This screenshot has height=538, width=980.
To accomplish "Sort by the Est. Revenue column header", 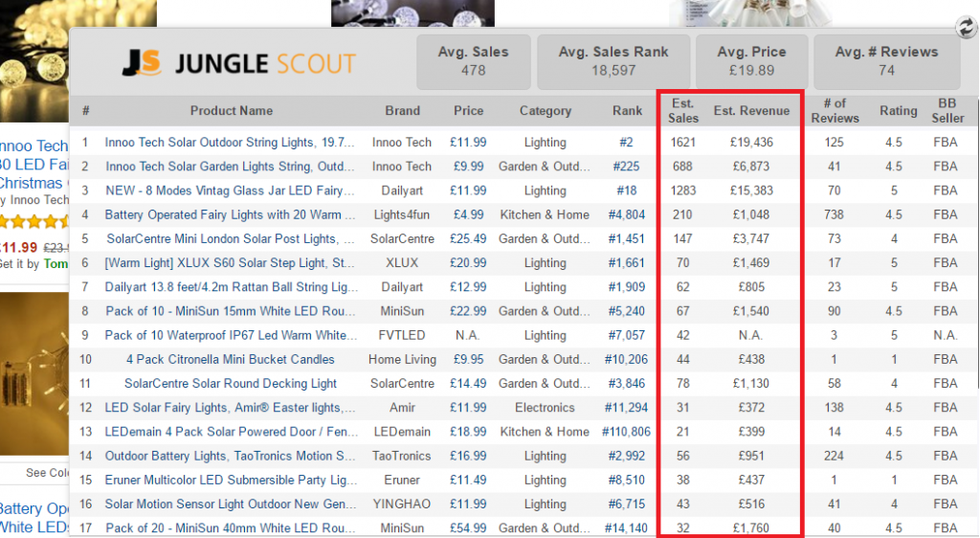I will (x=751, y=111).
